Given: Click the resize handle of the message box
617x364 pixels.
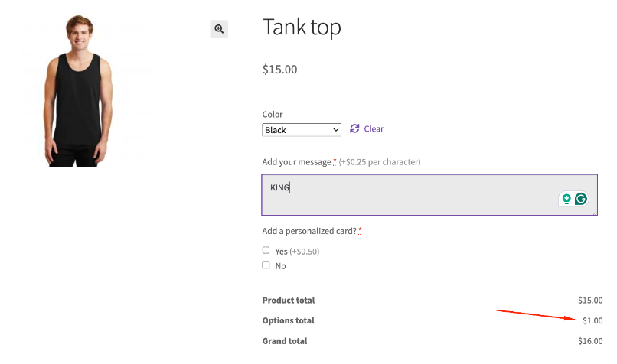Looking at the screenshot, I should coord(595,213).
